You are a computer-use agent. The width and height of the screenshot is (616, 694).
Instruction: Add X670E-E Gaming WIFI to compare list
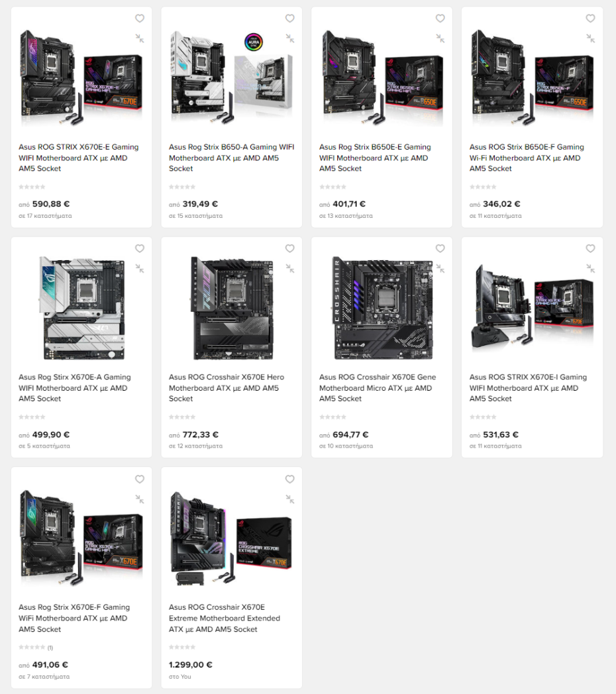click(x=140, y=38)
